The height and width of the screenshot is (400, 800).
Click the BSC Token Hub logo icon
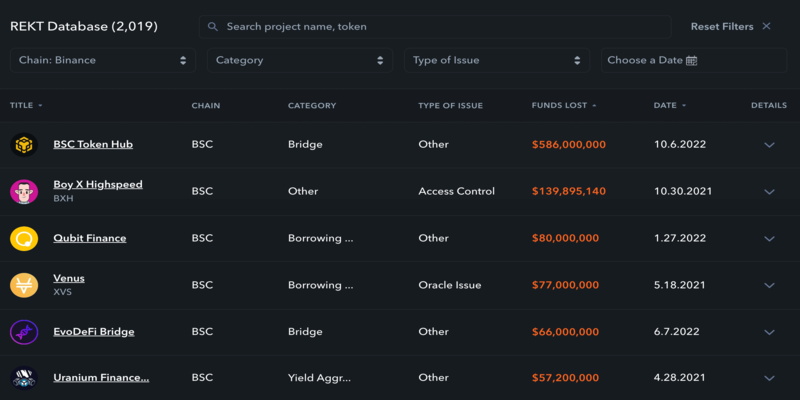click(x=24, y=145)
